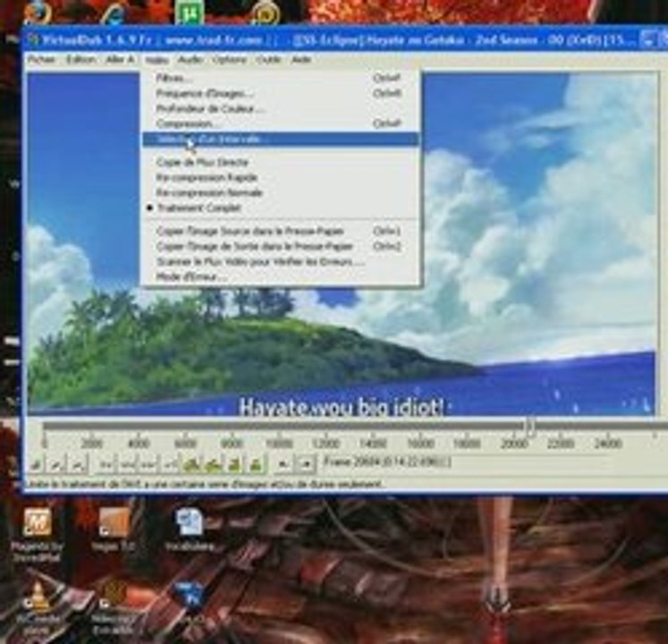Open the Audio menu
This screenshot has height=644, width=668.
click(190, 60)
